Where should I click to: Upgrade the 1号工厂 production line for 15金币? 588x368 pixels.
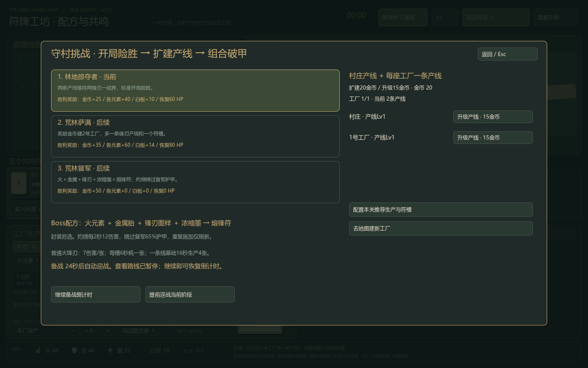click(x=493, y=137)
